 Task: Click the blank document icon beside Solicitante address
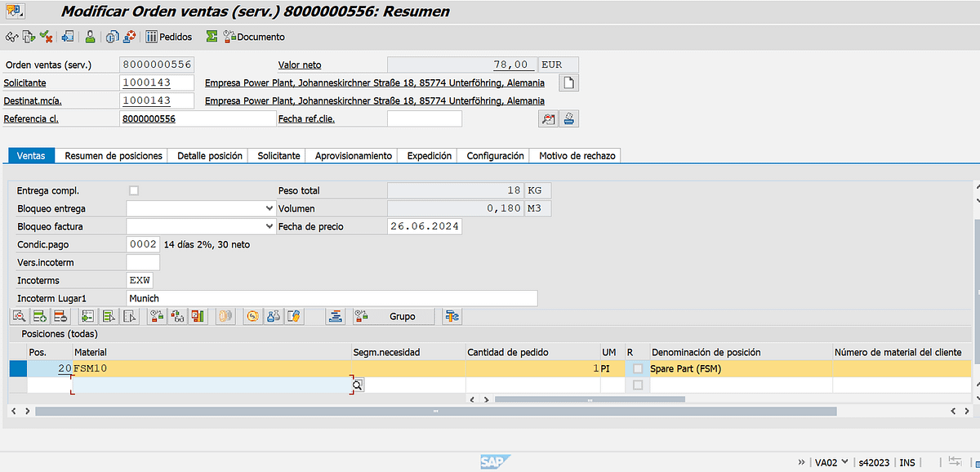568,82
